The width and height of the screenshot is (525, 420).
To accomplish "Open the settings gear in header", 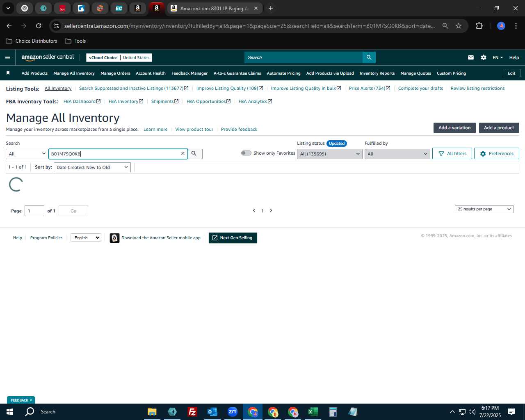I will click(484, 57).
